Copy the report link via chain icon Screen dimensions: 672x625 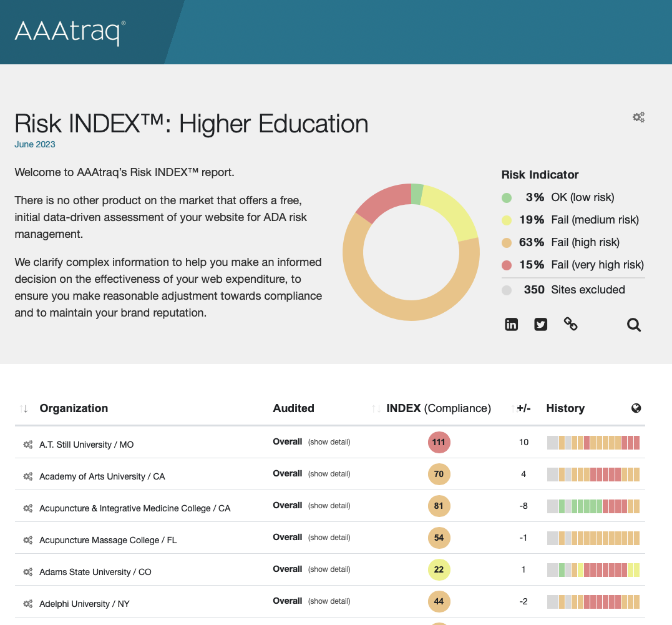[570, 324]
